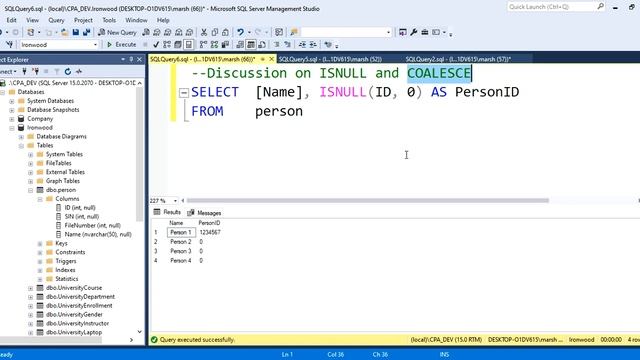Click the Paste icon in toolbar

[x=225, y=32]
